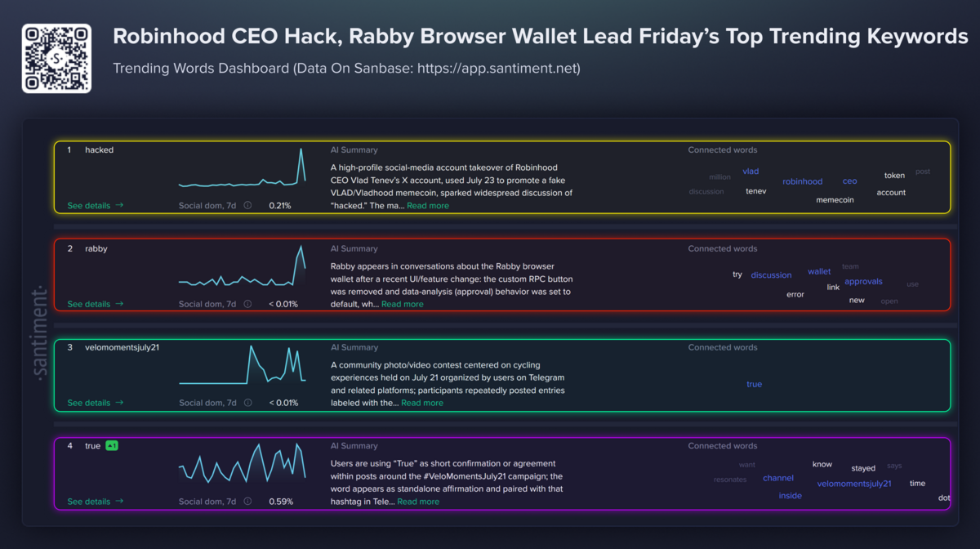This screenshot has height=549, width=980.
Task: Click info icon beside rabby Social dom
Action: click(x=247, y=304)
